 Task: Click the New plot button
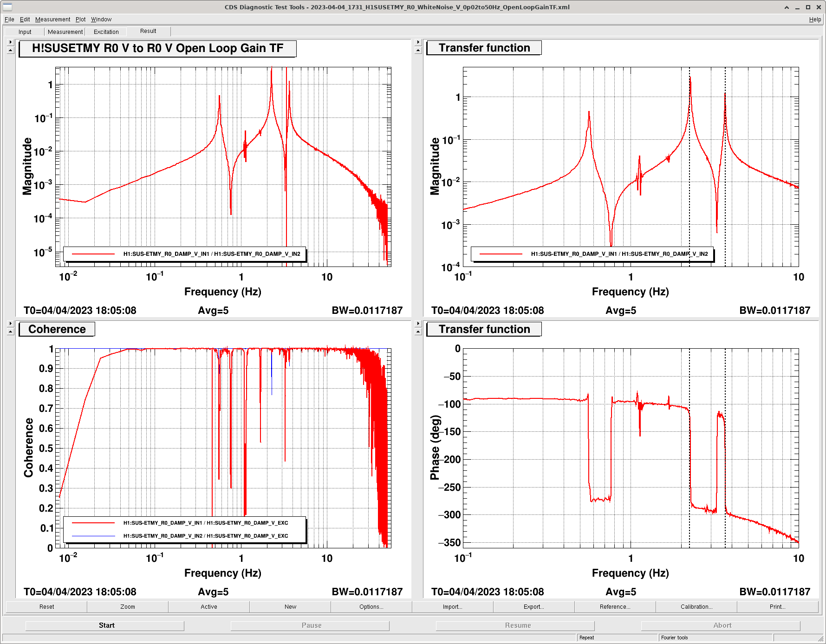click(290, 606)
